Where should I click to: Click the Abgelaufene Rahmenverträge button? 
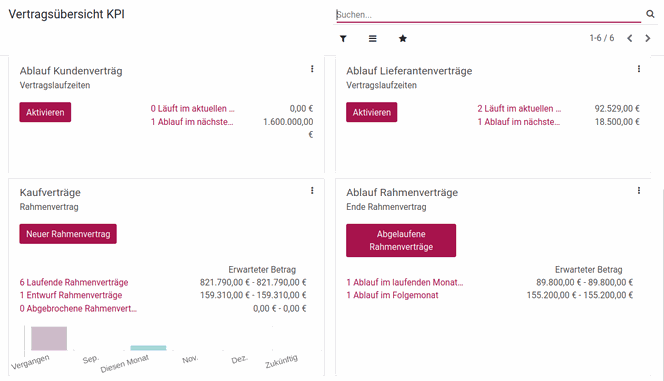click(x=401, y=240)
